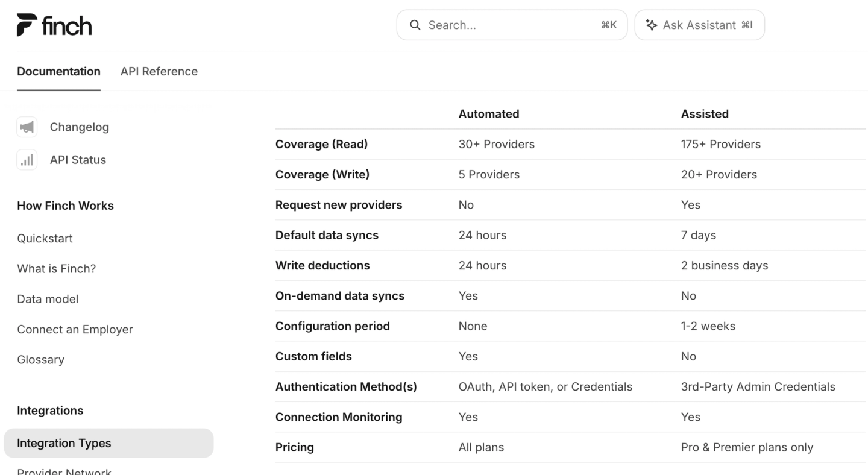
Task: Open the Glossary page
Action: click(40, 359)
